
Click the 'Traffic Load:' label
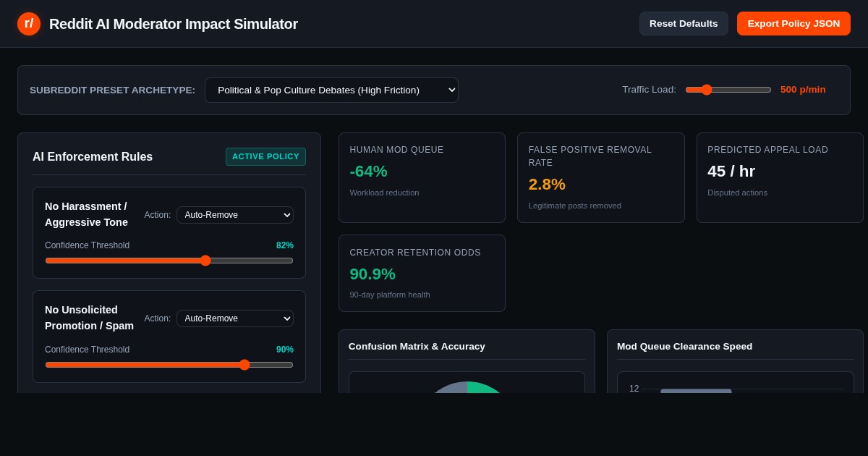point(649,90)
